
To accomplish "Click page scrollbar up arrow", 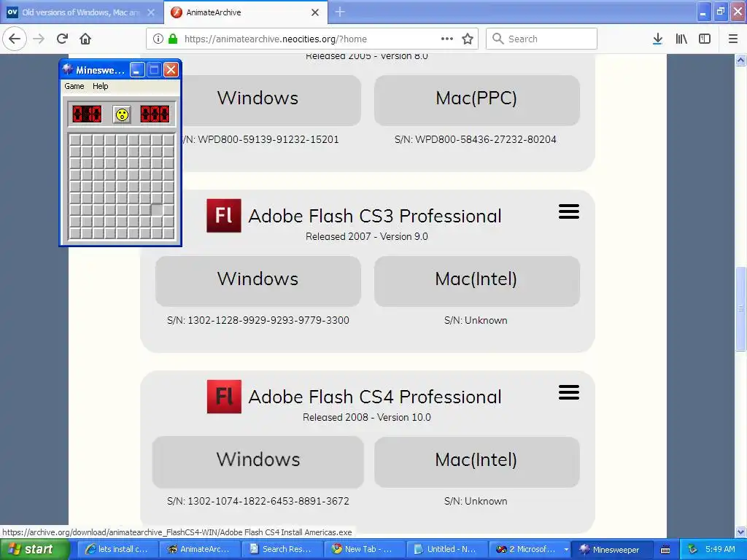I will tap(740, 60).
